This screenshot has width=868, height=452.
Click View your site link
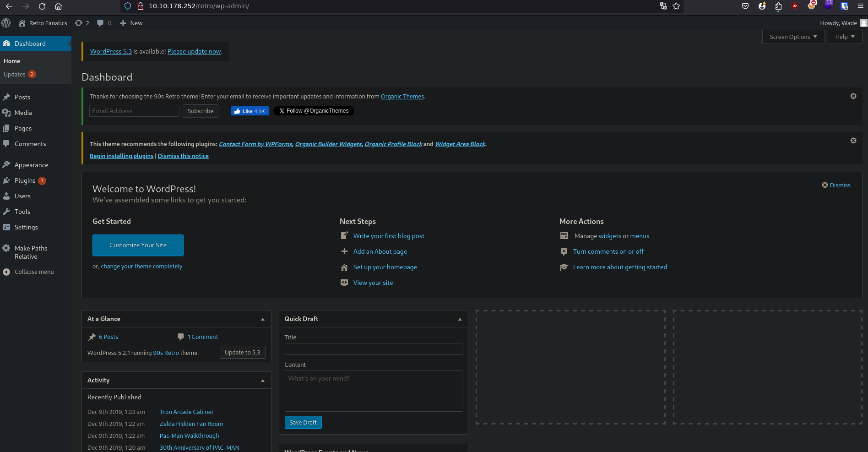pyautogui.click(x=373, y=283)
